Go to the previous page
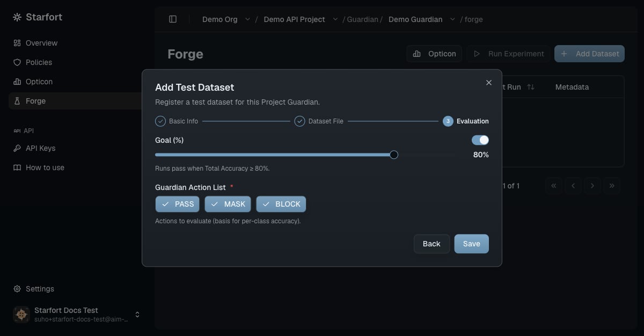Screen dimensions: 644x336 [573, 186]
